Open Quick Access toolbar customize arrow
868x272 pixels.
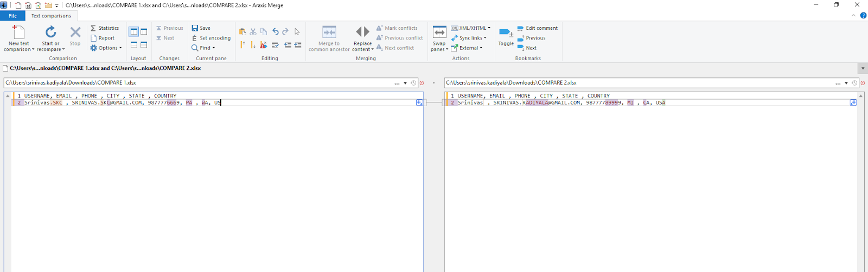[x=56, y=5]
